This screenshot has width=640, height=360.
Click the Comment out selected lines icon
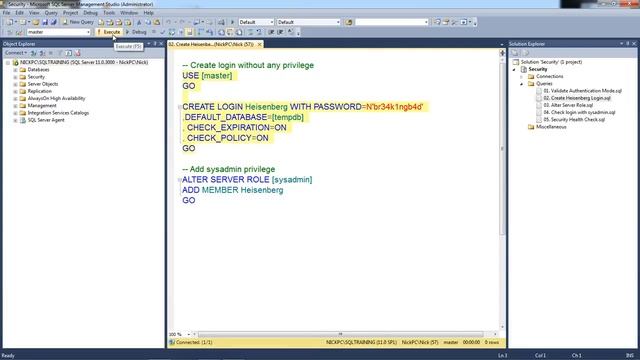pyautogui.click(x=251, y=32)
